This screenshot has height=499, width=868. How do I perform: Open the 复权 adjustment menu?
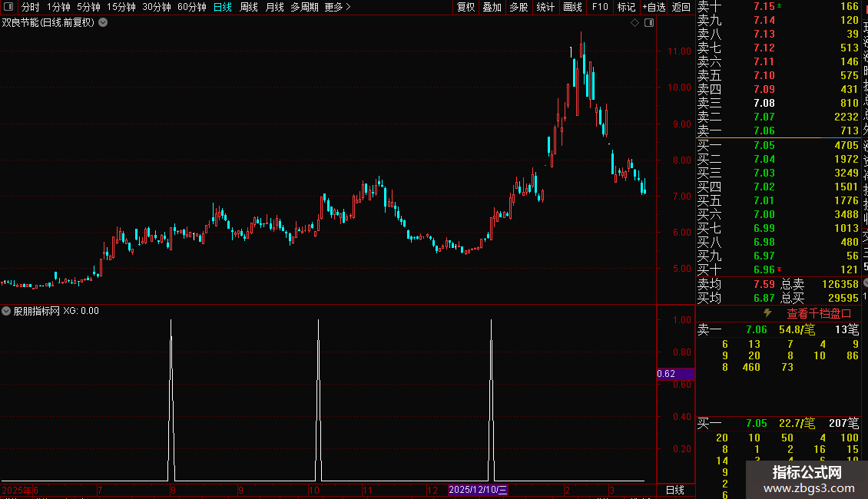coord(466,7)
